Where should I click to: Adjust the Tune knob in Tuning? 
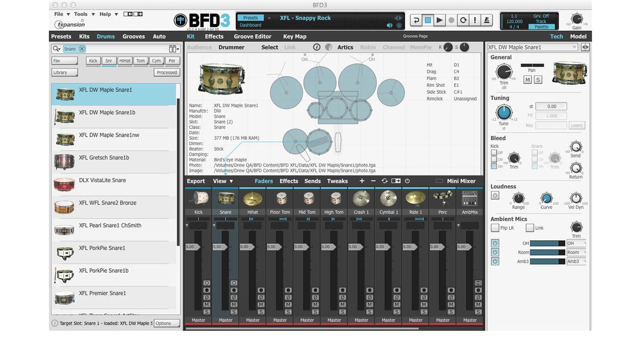[x=504, y=112]
